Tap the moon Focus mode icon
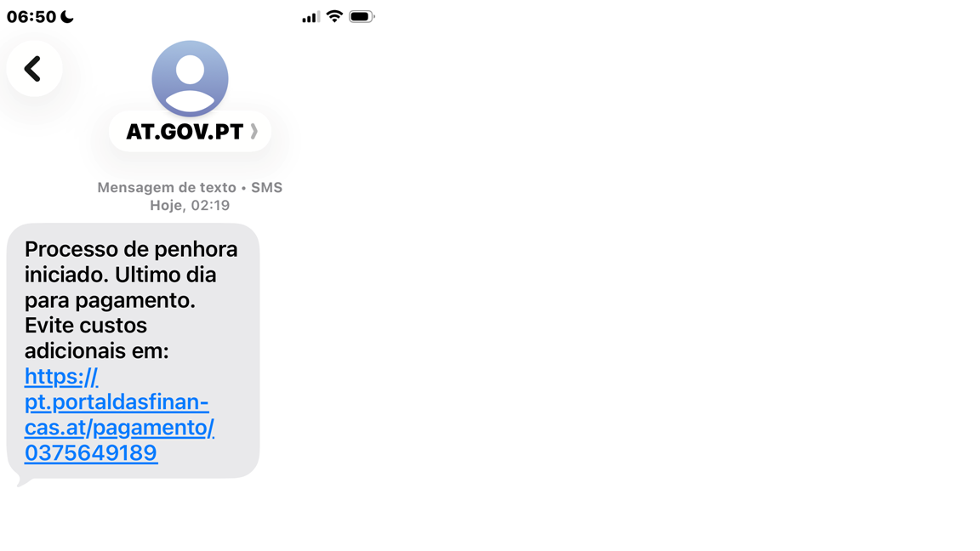The height and width of the screenshot is (551, 980). 67,17
